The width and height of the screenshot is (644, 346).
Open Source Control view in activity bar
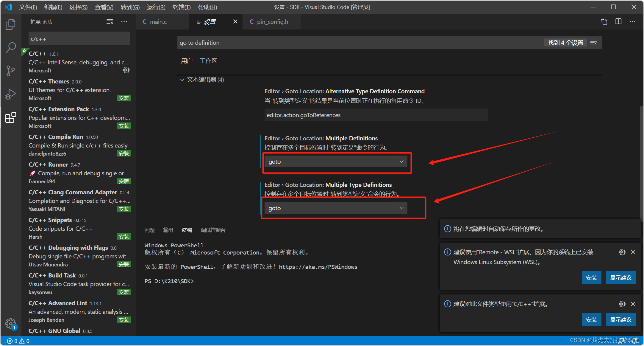pos(11,71)
